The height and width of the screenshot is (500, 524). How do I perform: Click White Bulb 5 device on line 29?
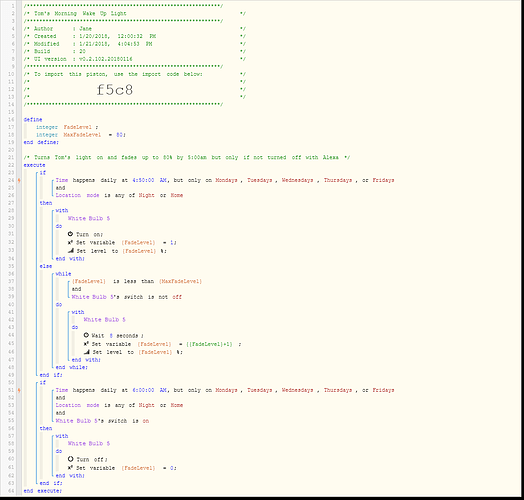[x=89, y=218]
